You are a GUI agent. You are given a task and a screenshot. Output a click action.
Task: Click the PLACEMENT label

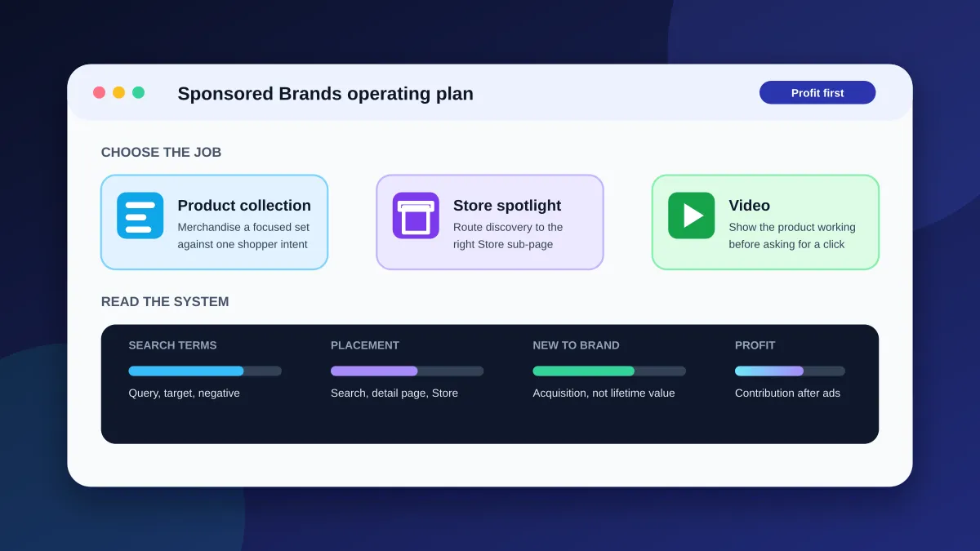click(x=365, y=345)
